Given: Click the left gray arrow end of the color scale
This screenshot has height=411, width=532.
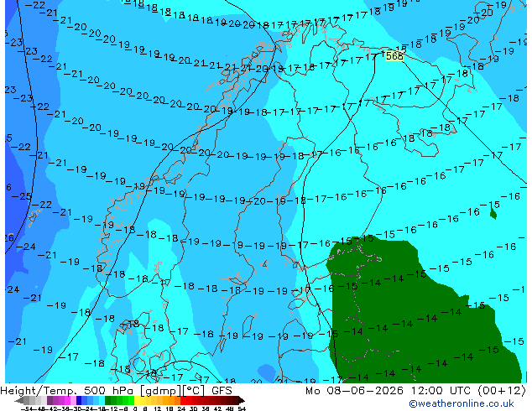Looking at the screenshot, I should [x=19, y=400].
